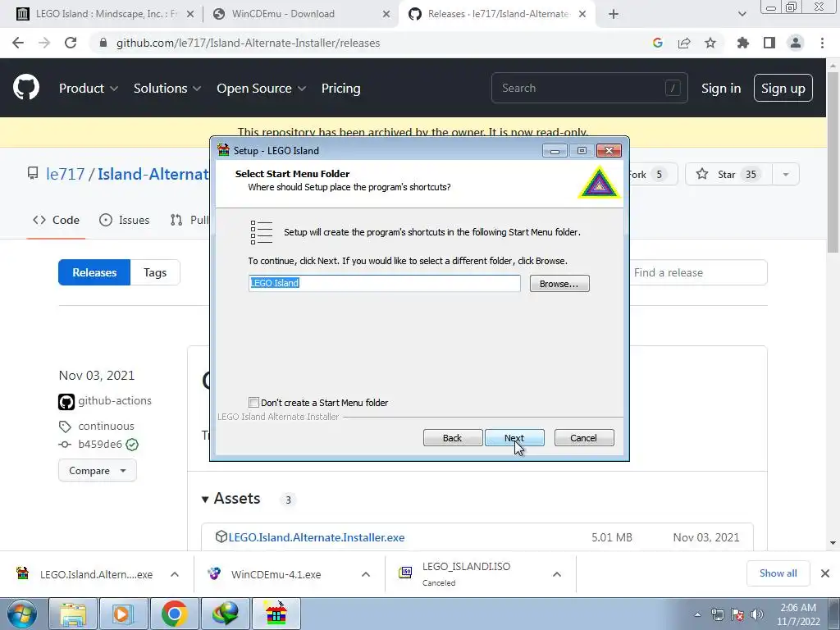Star the repository

click(728, 174)
